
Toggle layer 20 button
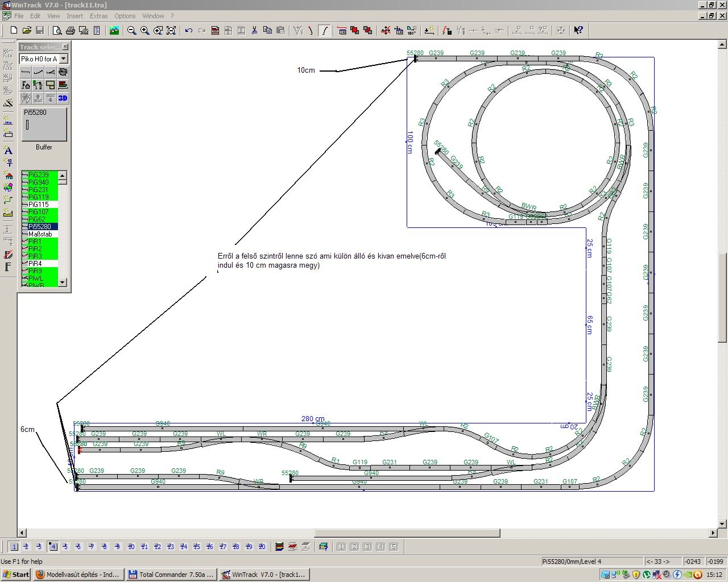262,547
